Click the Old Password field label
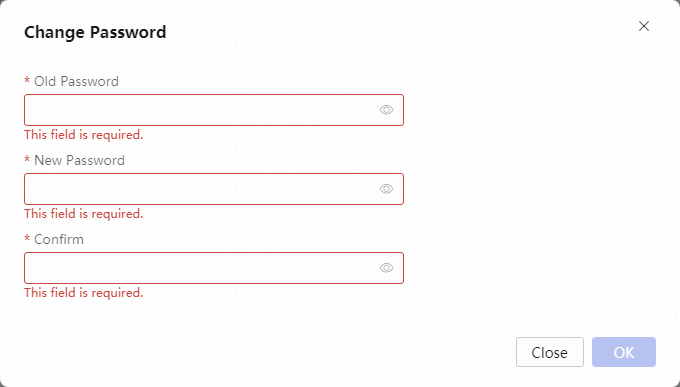The image size is (680, 387). 76,81
